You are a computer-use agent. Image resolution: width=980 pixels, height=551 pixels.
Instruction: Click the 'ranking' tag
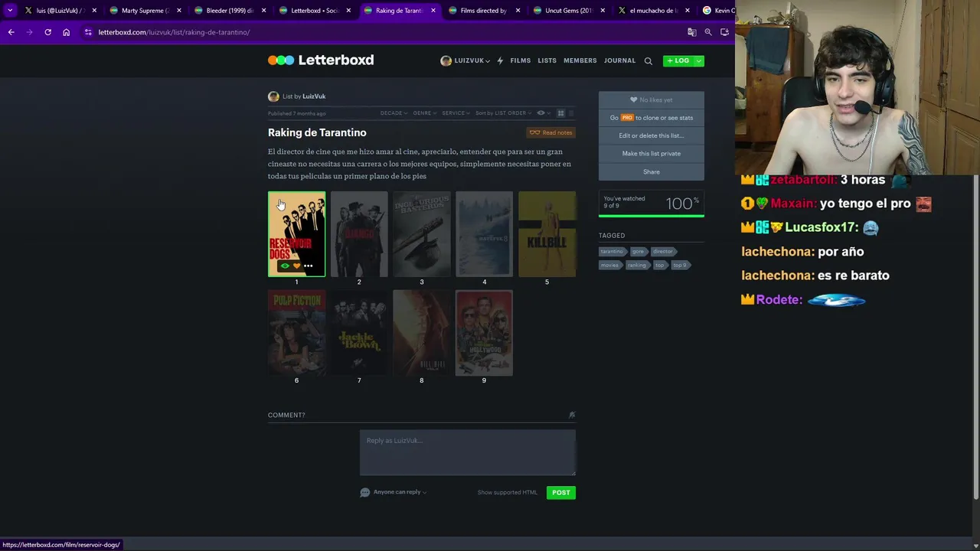point(637,266)
